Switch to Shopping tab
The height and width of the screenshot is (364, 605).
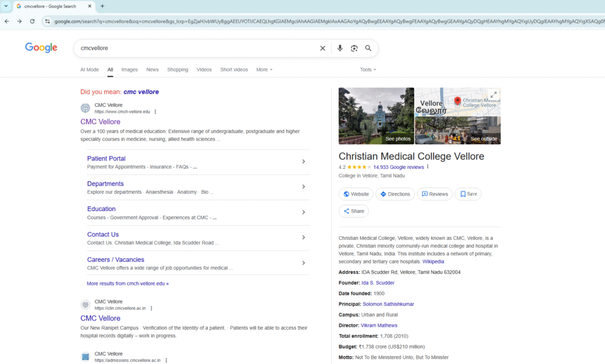[177, 70]
